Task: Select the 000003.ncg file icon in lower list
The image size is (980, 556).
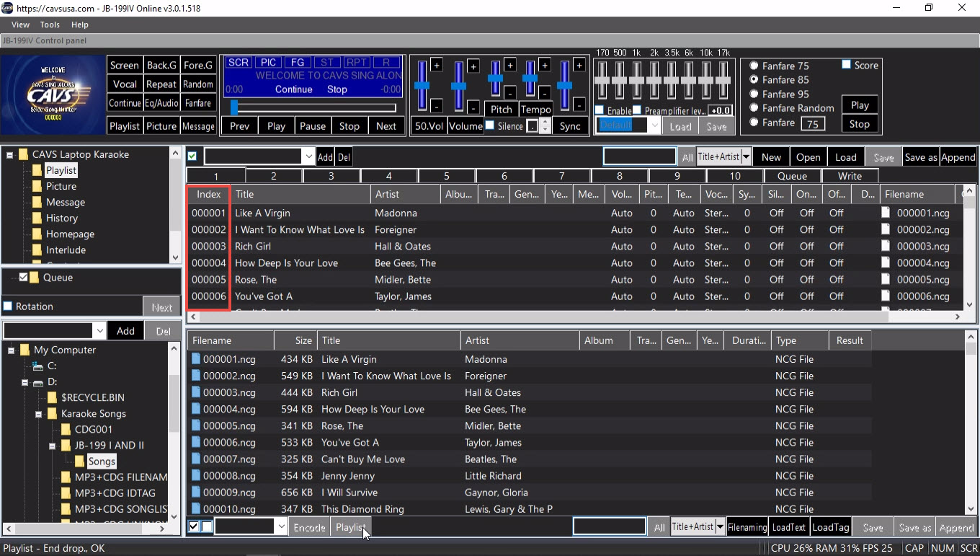Action: 196,392
